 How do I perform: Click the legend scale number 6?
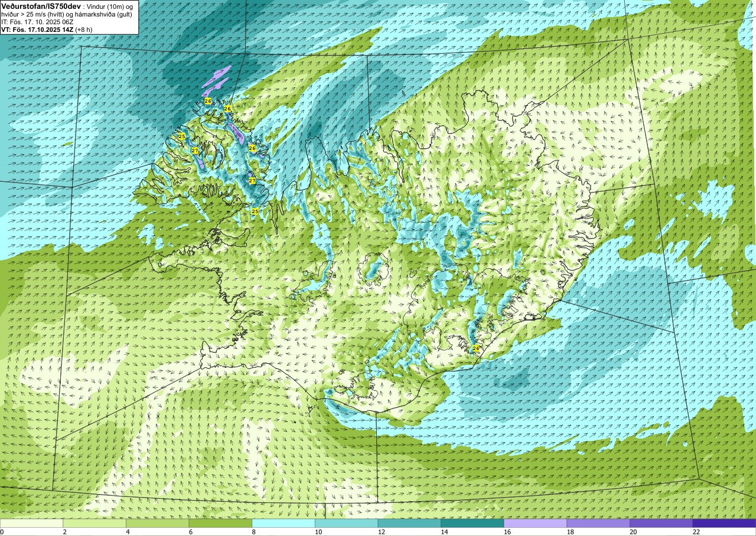pos(191,532)
